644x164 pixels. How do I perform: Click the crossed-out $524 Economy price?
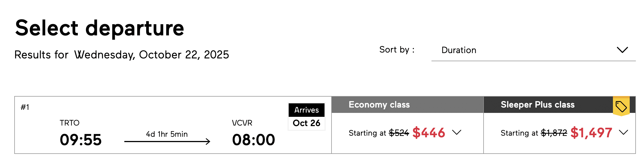click(399, 133)
